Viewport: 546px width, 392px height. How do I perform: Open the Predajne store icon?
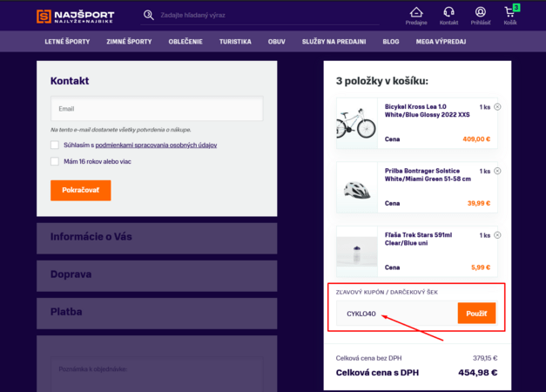(x=417, y=12)
